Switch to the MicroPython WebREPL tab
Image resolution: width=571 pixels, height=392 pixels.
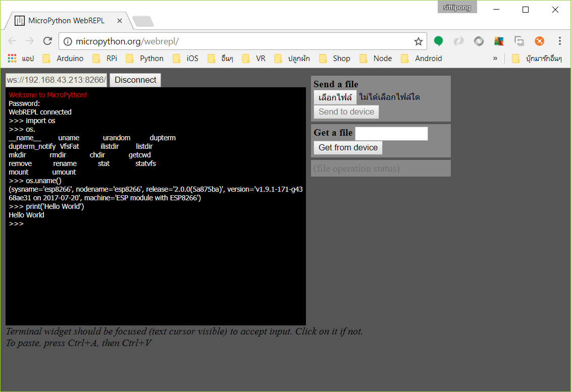[x=66, y=20]
